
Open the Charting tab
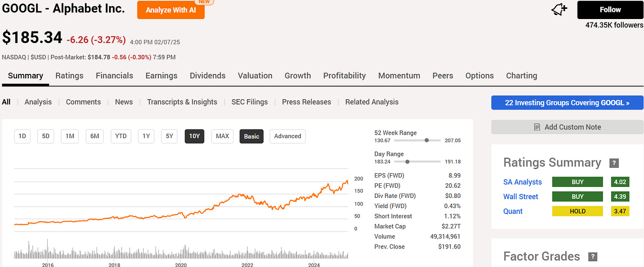pos(521,76)
